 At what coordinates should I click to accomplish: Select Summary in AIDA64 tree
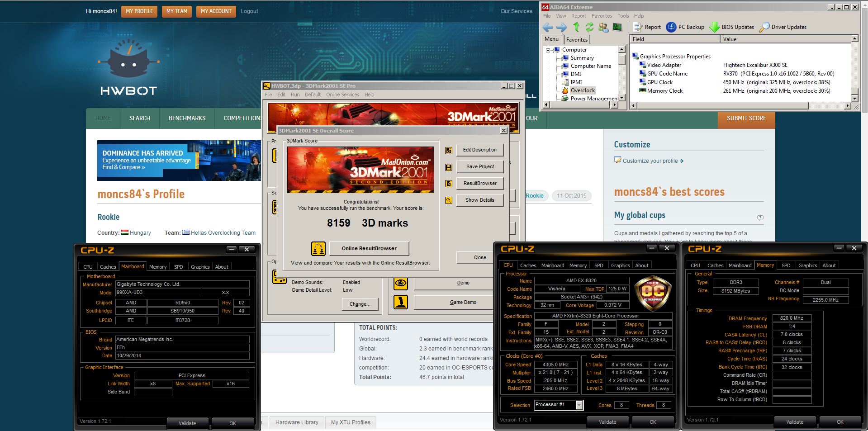[x=582, y=58]
